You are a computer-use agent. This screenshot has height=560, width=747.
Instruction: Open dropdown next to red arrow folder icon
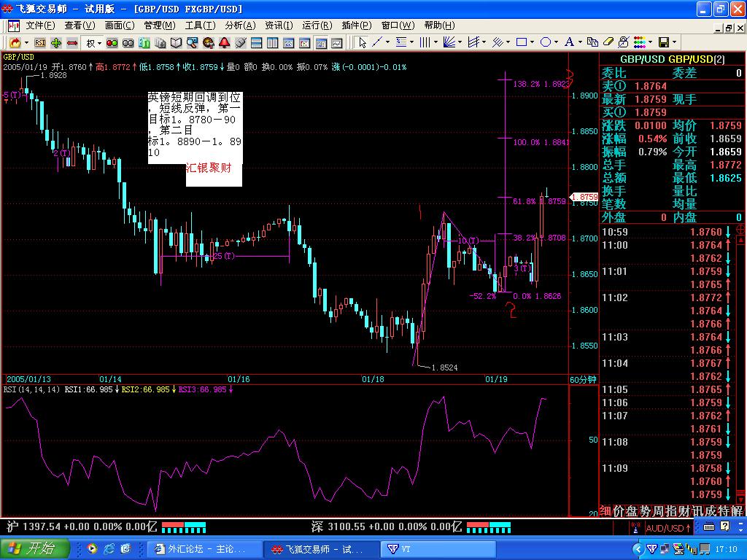click(x=26, y=43)
